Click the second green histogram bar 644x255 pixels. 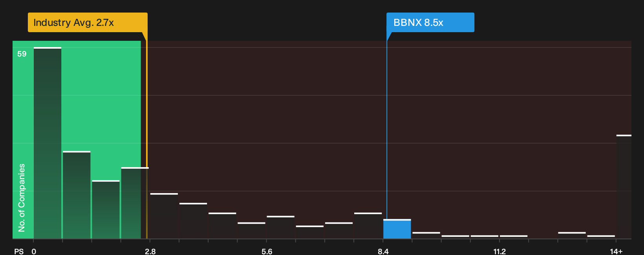(77, 195)
